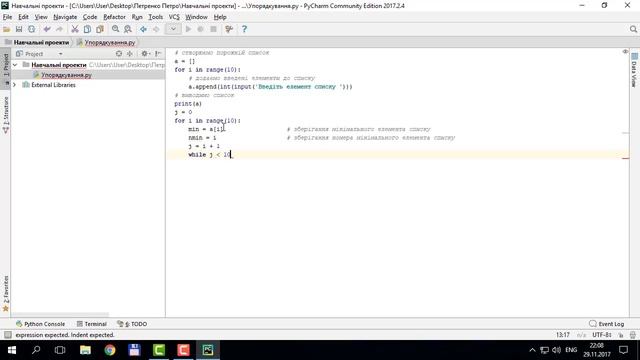
Task: Click the red error stripe mark
Action: (x=625, y=158)
